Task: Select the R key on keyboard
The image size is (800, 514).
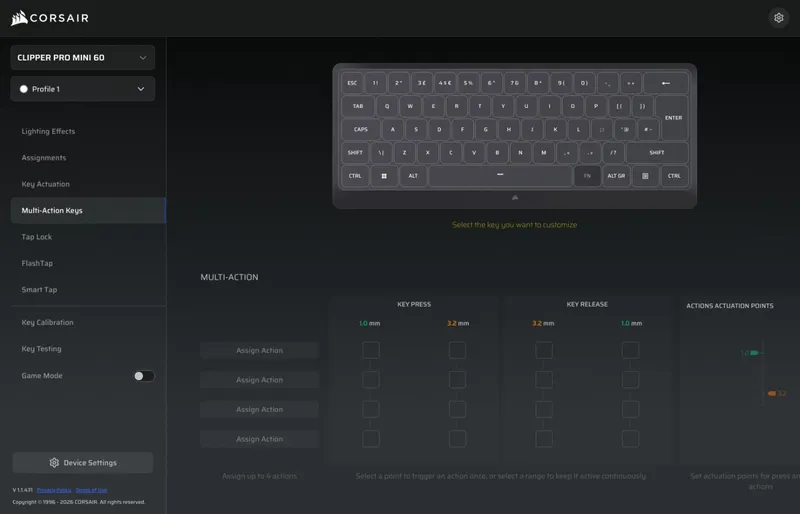Action: [x=457, y=106]
